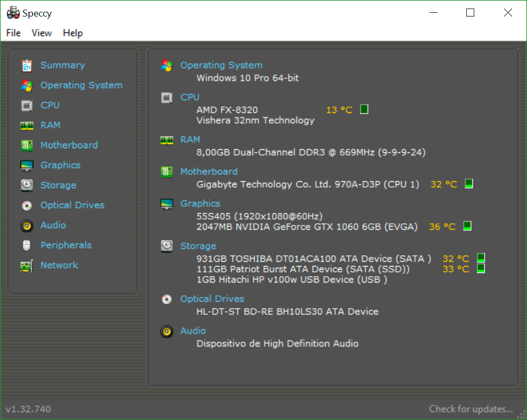Image resolution: width=527 pixels, height=420 pixels.
Task: View the Storage sidebar section
Action: pos(59,185)
